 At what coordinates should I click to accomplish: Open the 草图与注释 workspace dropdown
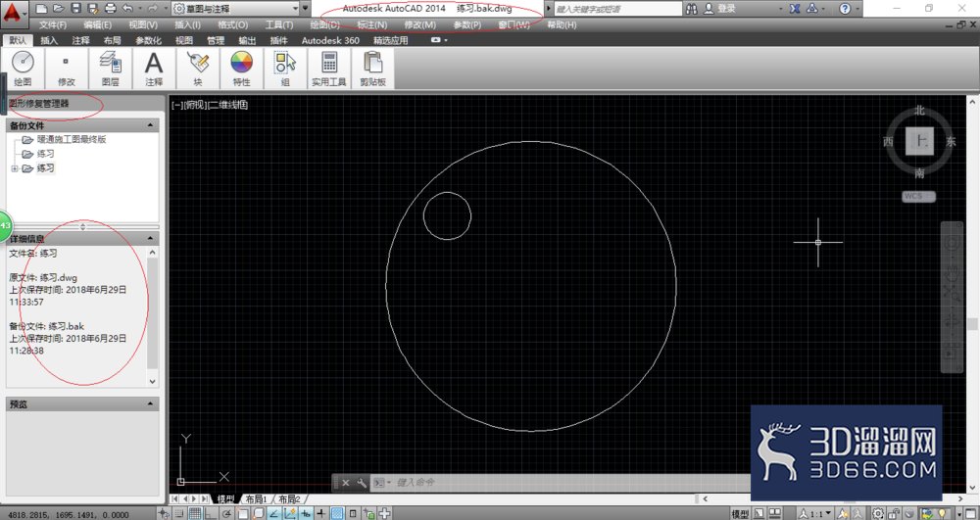coord(236,9)
